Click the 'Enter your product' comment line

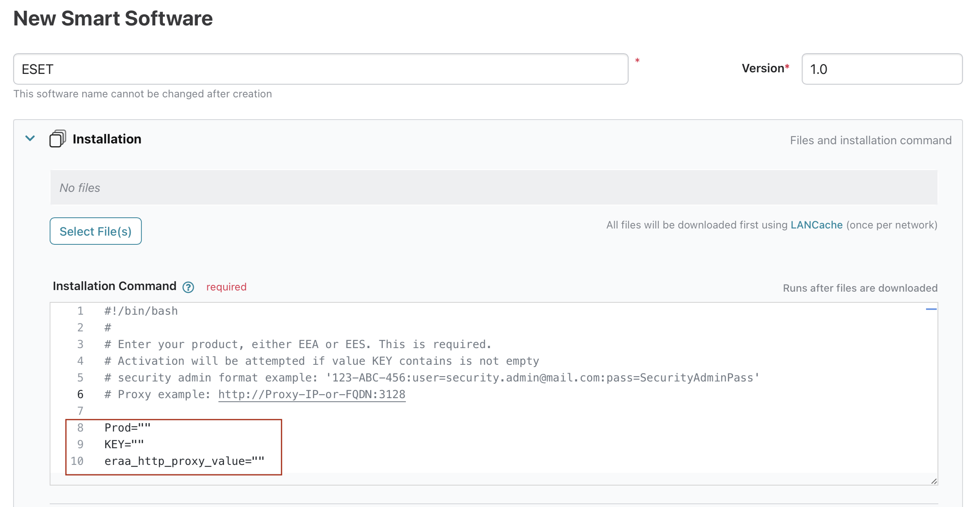[x=298, y=344]
